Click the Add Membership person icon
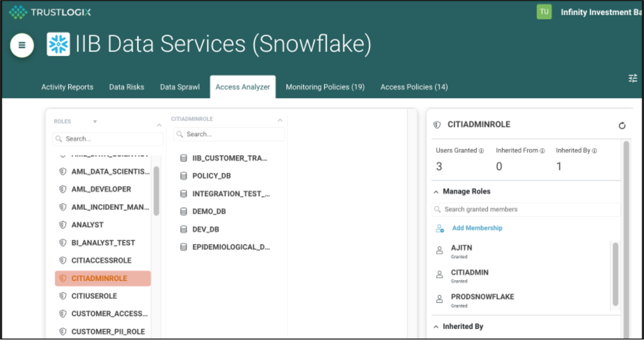Image resolution: width=644 pixels, height=340 pixels. [x=439, y=228]
